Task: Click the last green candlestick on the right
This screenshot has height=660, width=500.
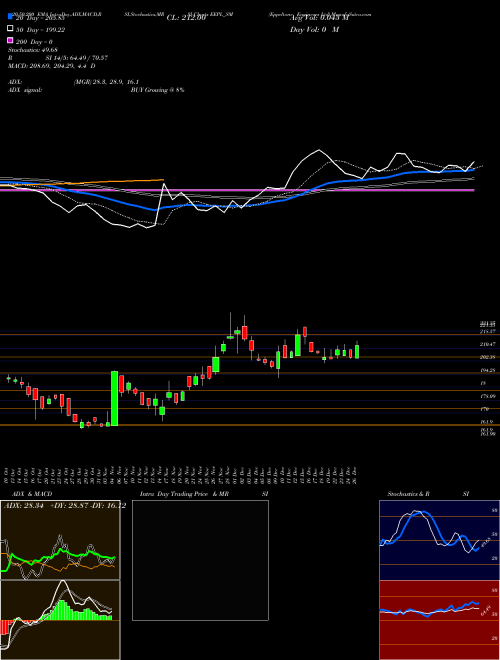Action: (357, 351)
